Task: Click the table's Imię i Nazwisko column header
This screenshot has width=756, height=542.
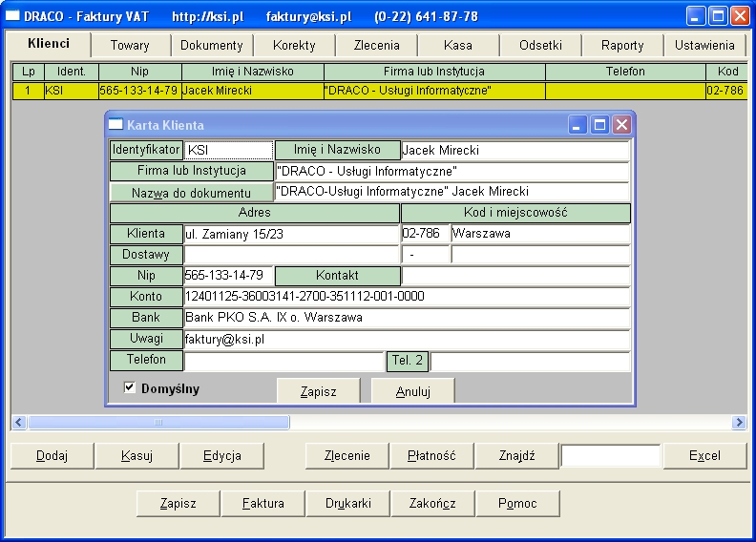Action: 253,72
